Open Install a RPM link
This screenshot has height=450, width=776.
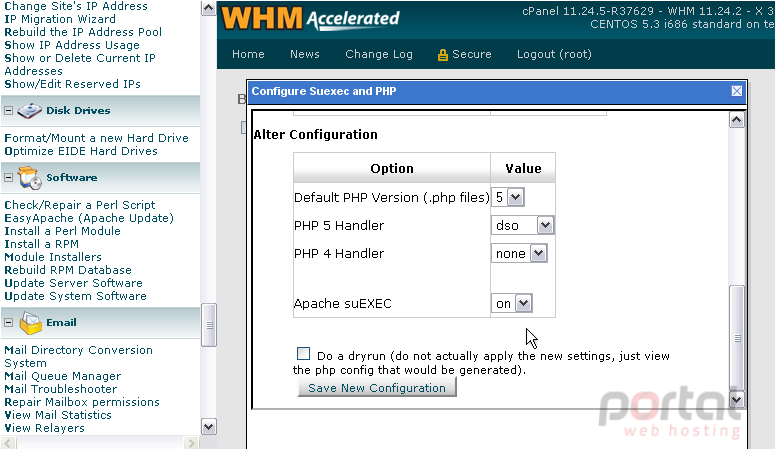click(x=42, y=244)
